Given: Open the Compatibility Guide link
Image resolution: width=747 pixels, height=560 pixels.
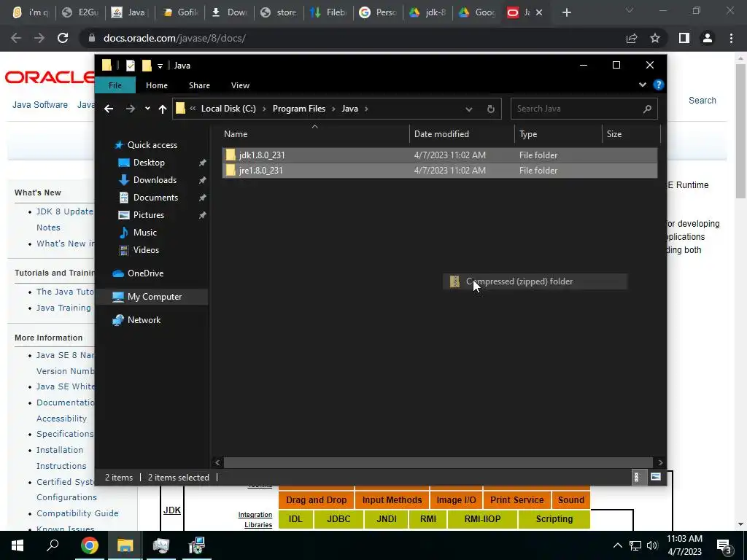Looking at the screenshot, I should coord(77,513).
